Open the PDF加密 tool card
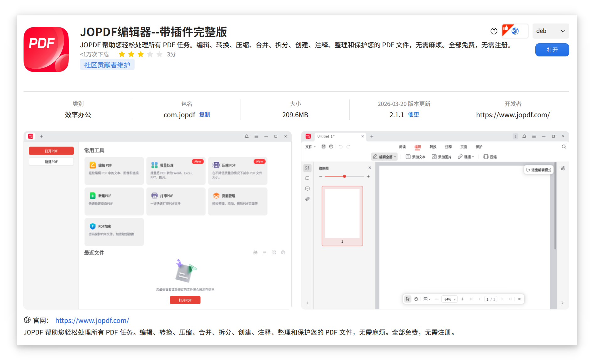Screen dimensions: 594x364 click(114, 232)
